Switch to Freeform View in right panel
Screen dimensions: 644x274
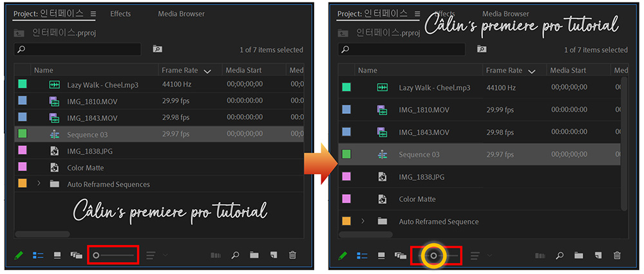pyautogui.click(x=401, y=256)
